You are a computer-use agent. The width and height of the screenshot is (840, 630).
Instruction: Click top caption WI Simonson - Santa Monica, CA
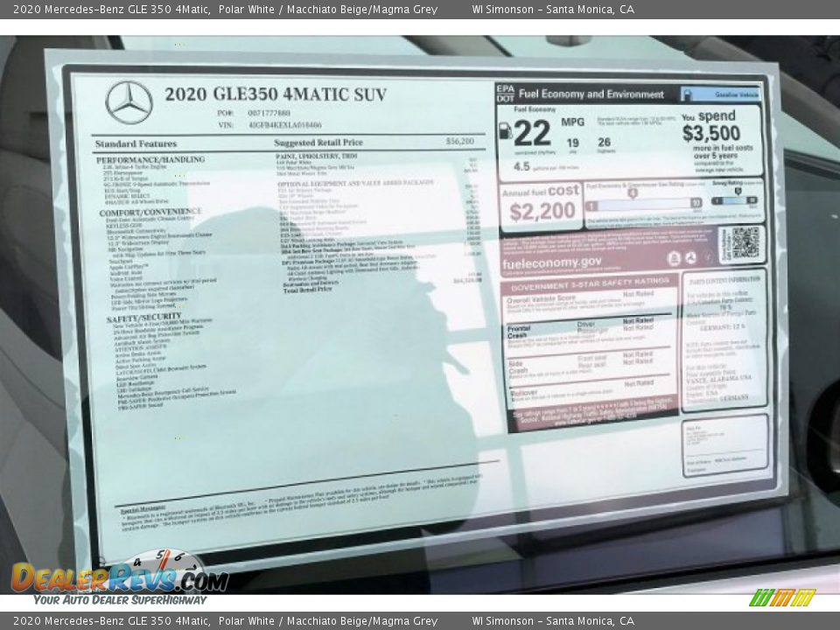[553, 9]
